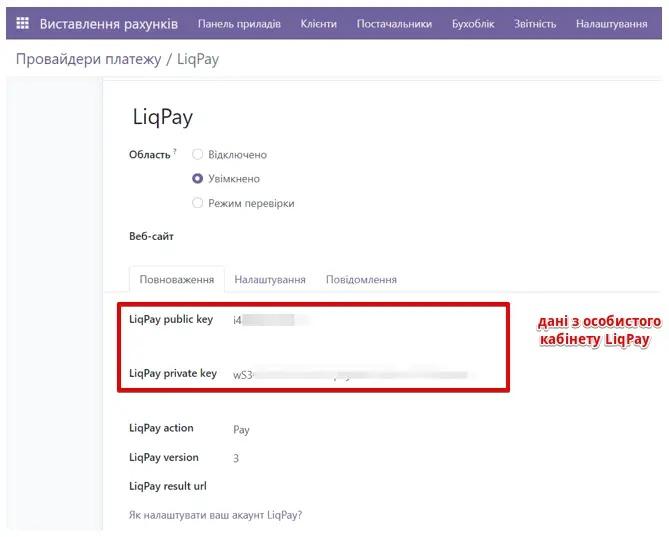Select the Відключено radio option
Image resolution: width=669 pixels, height=537 pixels.
[198, 155]
